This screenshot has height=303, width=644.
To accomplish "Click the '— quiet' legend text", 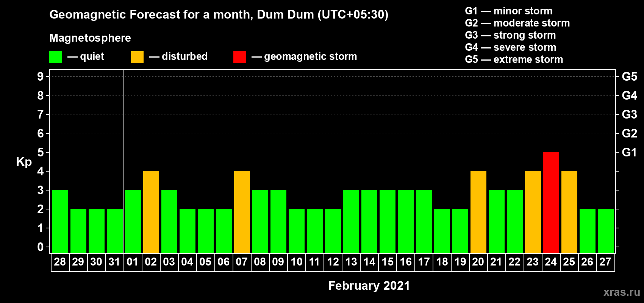I will point(86,57).
